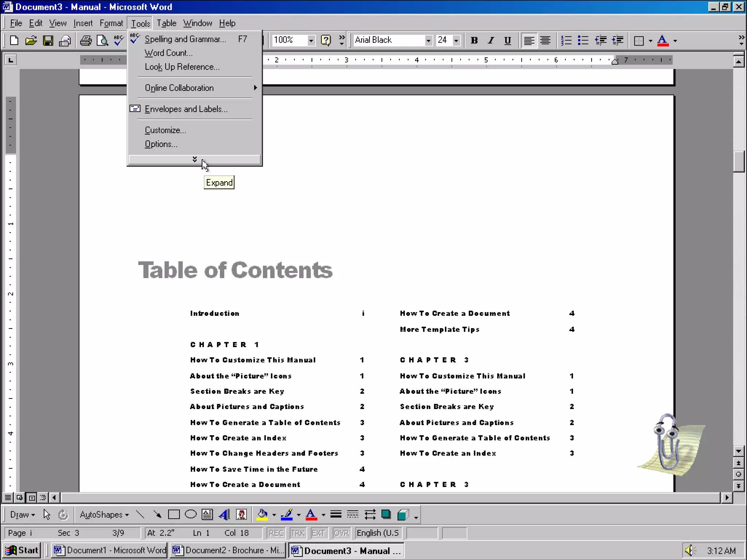This screenshot has height=560, width=747.
Task: Choose Word Count from Tools menu
Action: pos(168,53)
